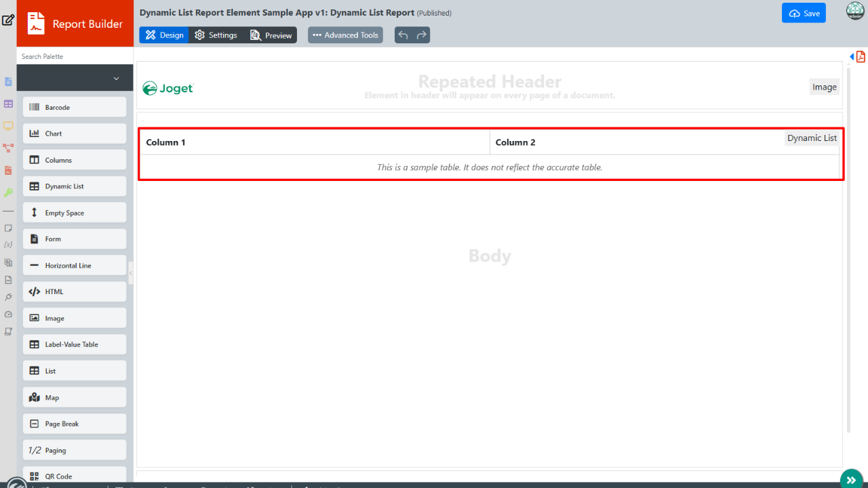Click the Design tab button
This screenshot has width=868, height=488.
164,35
